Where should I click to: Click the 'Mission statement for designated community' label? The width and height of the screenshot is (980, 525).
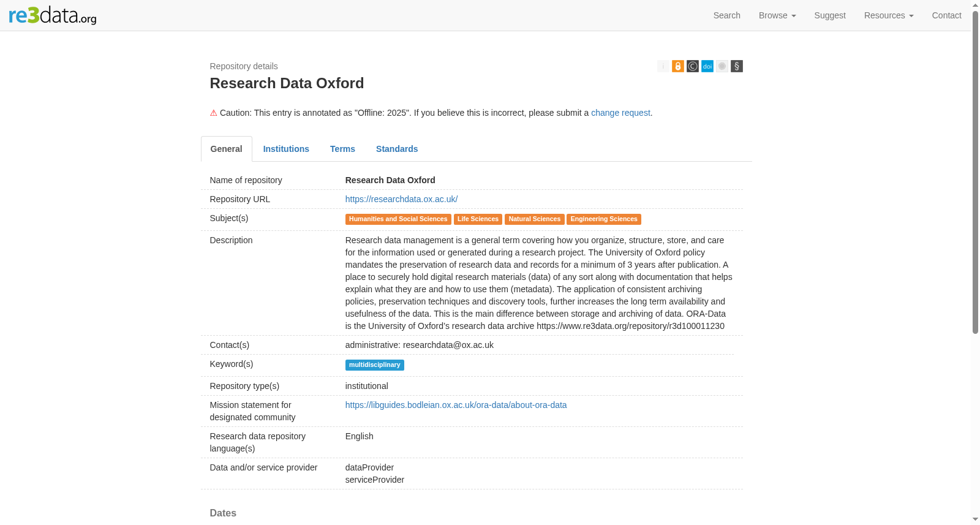[x=253, y=411]
